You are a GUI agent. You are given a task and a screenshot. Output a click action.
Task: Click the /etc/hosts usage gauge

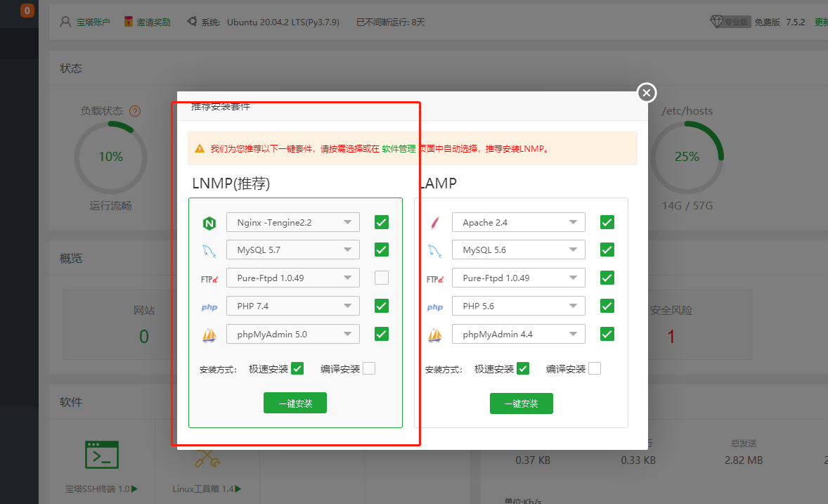(687, 157)
